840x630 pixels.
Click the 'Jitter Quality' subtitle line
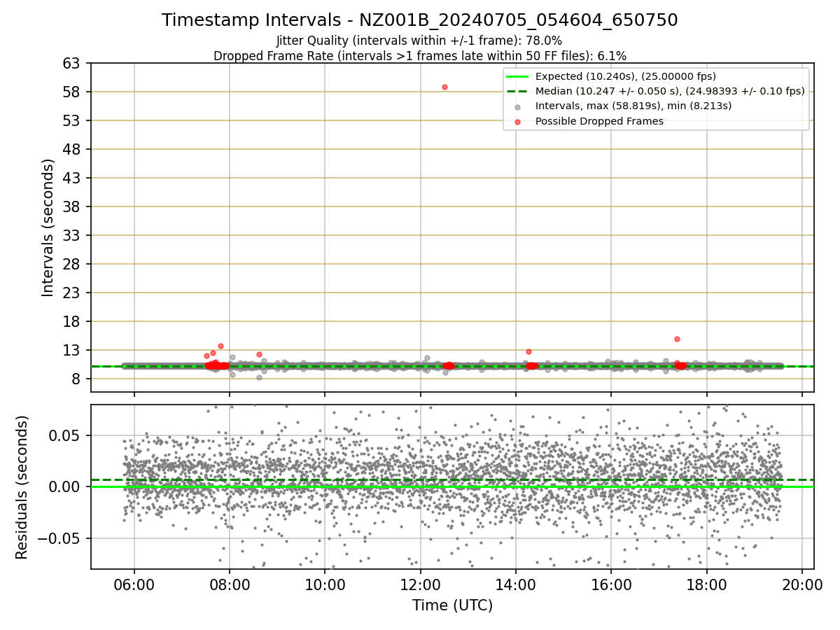(419, 41)
